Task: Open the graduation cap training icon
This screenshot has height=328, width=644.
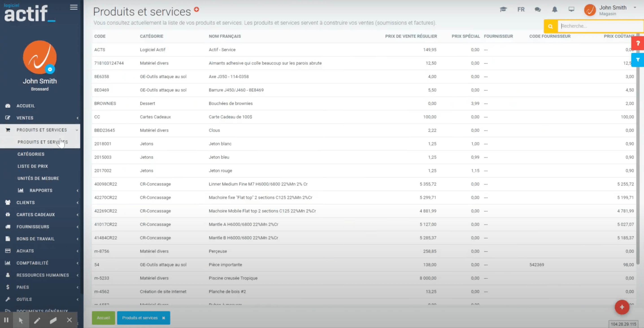Action: tap(503, 9)
